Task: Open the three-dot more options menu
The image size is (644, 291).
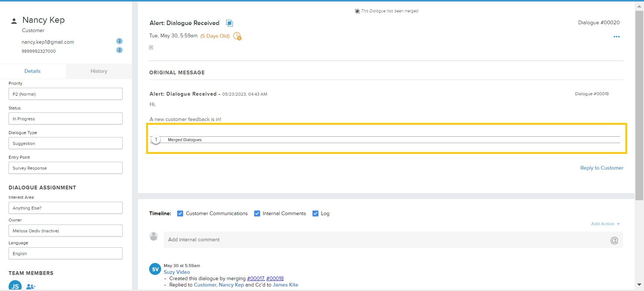Action: (x=616, y=37)
